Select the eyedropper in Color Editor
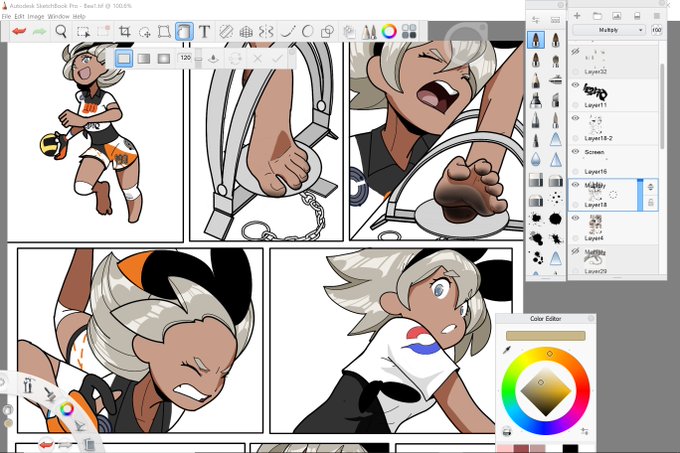The image size is (680, 453). point(506,350)
